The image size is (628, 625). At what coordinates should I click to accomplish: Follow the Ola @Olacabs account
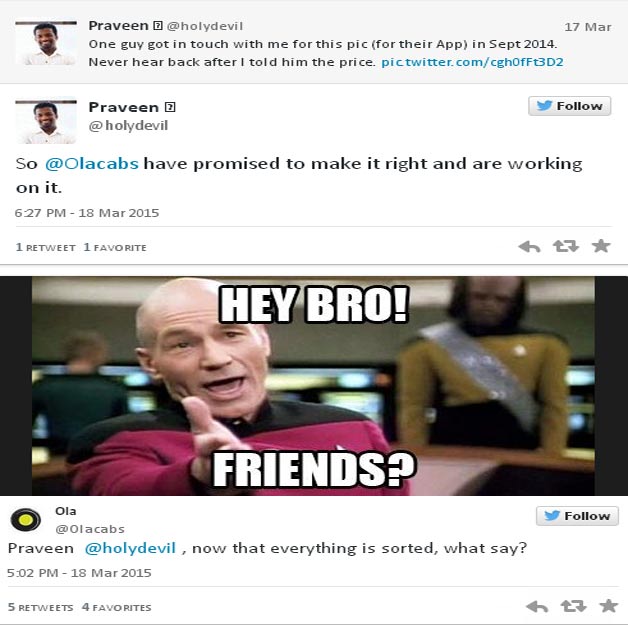click(577, 516)
